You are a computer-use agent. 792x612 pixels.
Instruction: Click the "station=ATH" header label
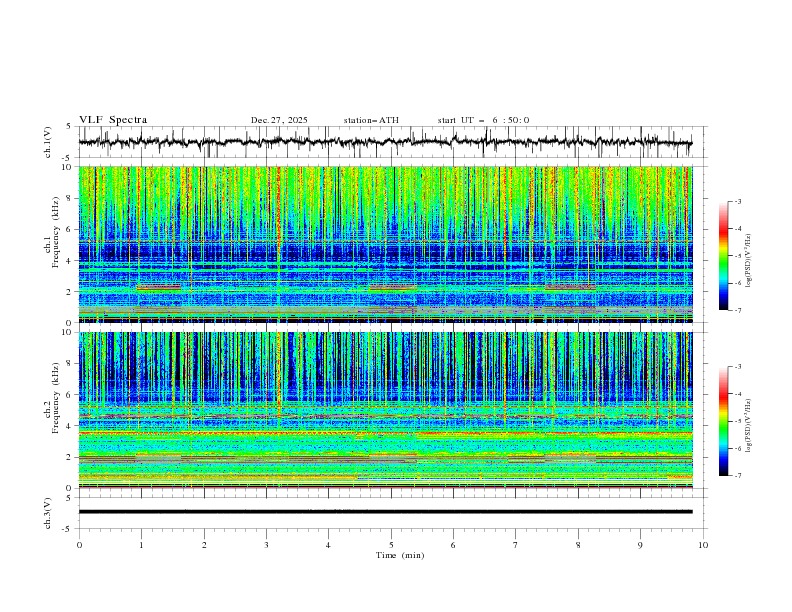pos(371,120)
